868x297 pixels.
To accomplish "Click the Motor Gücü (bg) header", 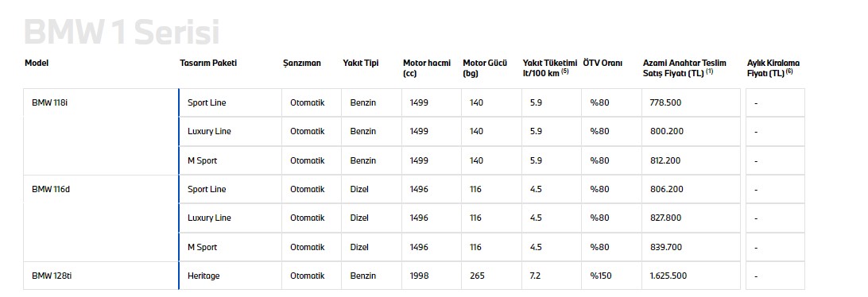I will [x=485, y=68].
